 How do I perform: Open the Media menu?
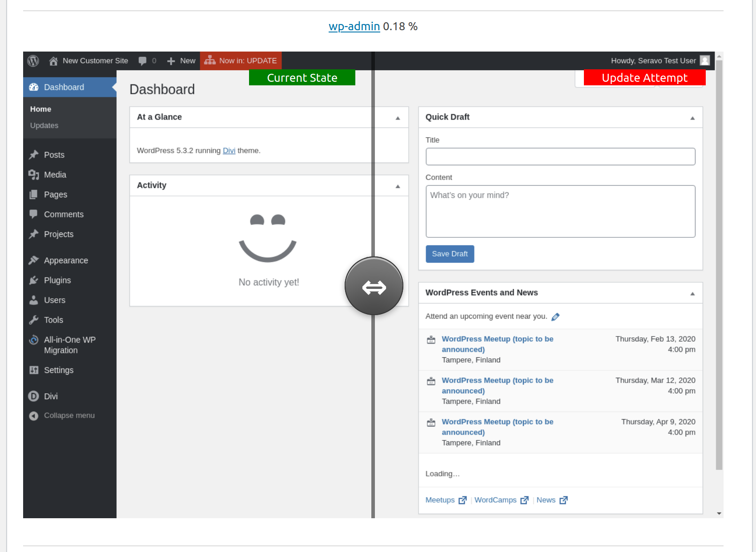[x=70, y=175]
